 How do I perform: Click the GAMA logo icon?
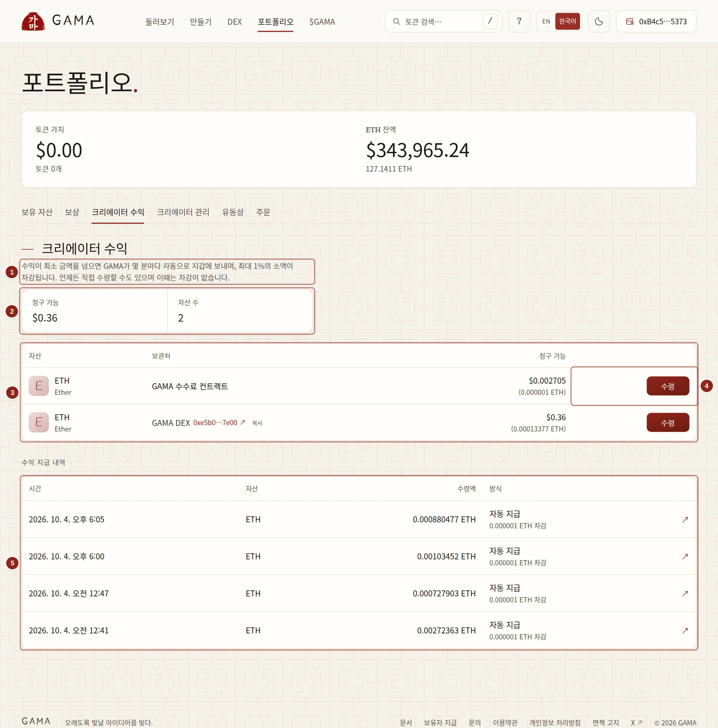pos(33,21)
